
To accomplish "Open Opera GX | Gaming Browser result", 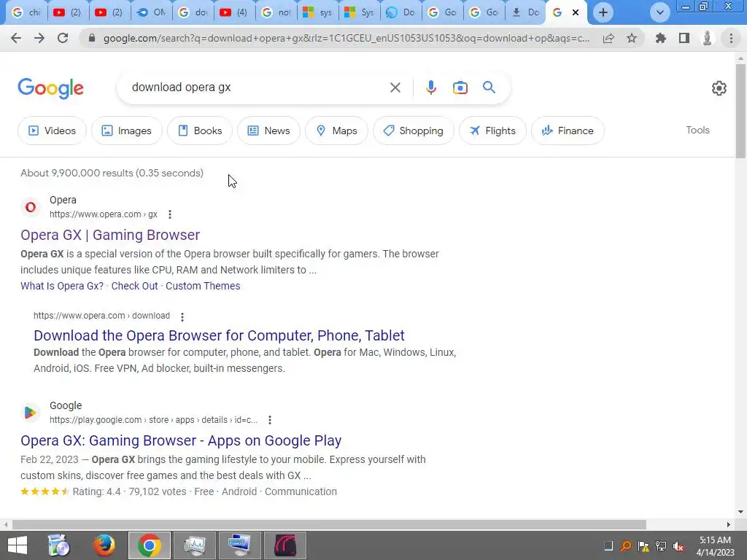I will point(110,235).
